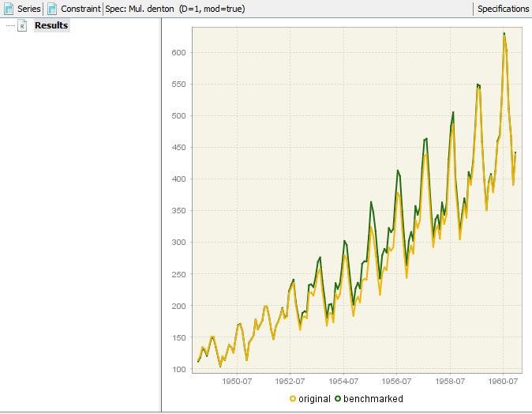Screen dimensions: 532x414
Task: Open the Specifications panel
Action: point(503,9)
